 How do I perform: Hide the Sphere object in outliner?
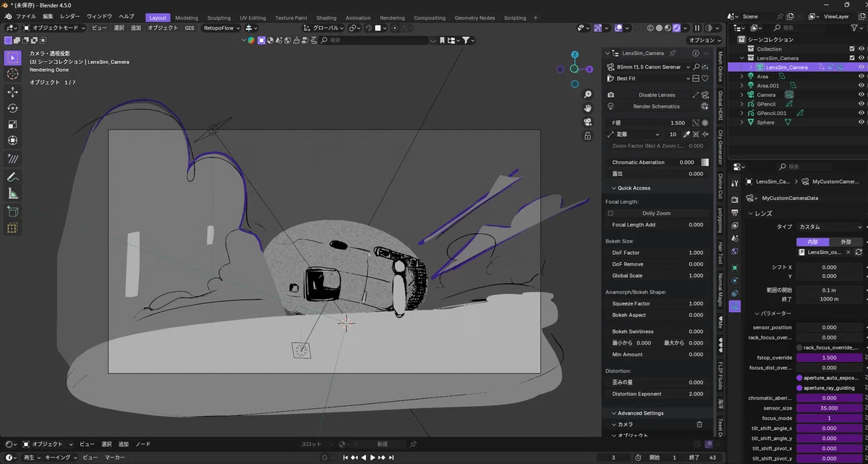[861, 122]
